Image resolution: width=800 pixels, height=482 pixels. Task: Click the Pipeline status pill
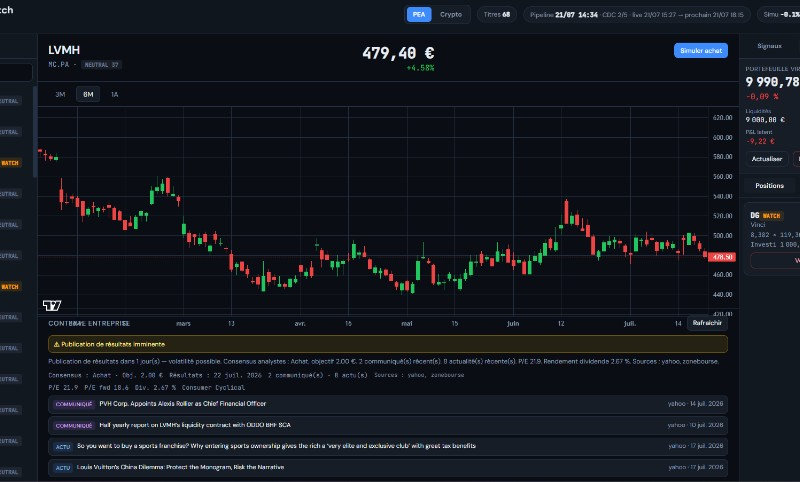point(637,15)
